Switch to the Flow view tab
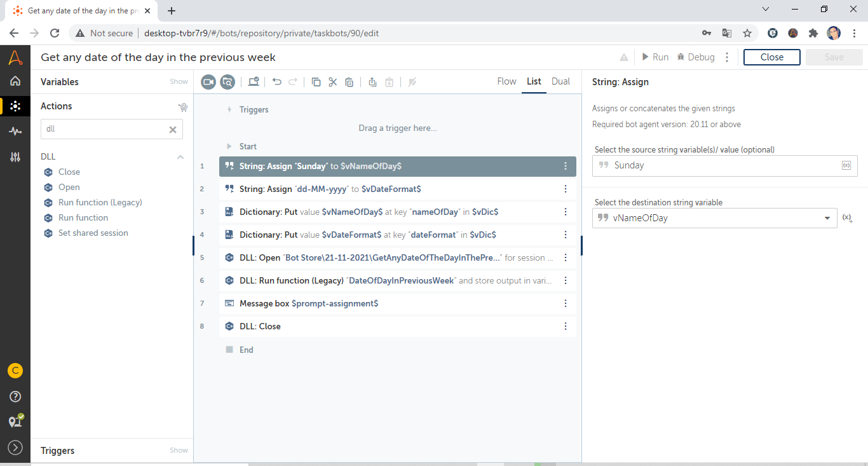This screenshot has height=466, width=868. [x=506, y=81]
